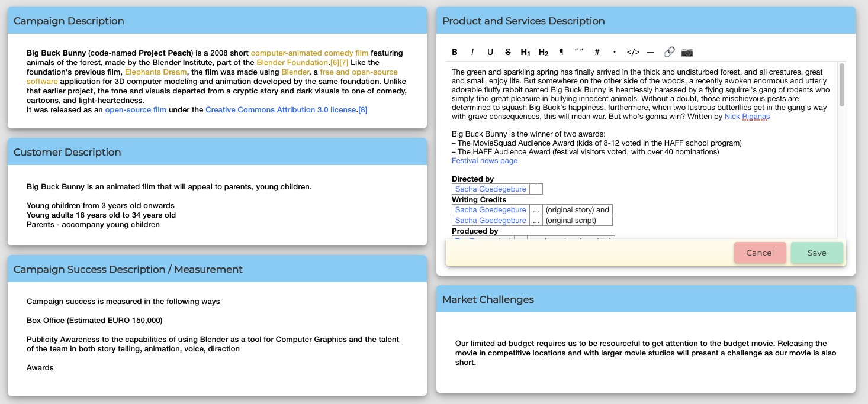Click 'Young adults 18 years old to 34 years old'
Screen dimensions: 868x404
pyautogui.click(x=101, y=215)
